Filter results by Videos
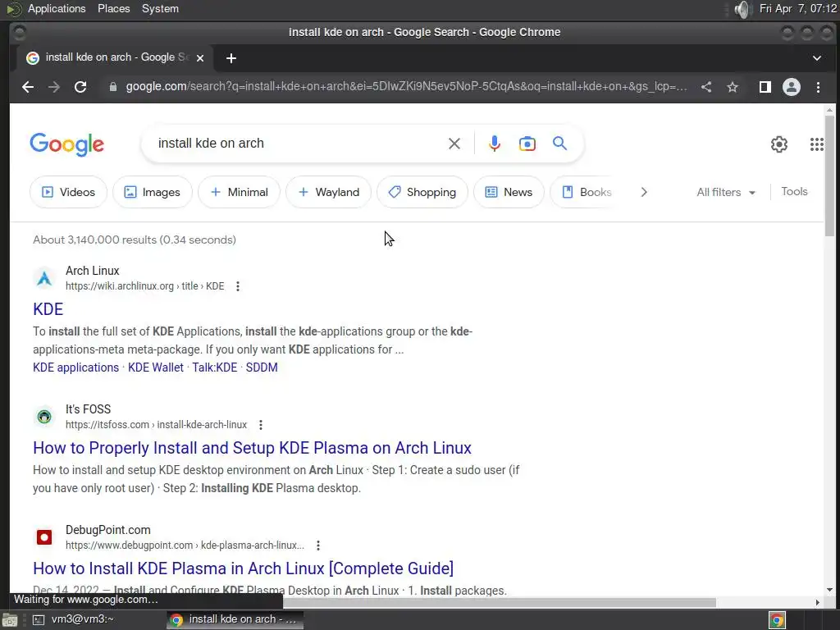This screenshot has height=630, width=840. point(69,192)
